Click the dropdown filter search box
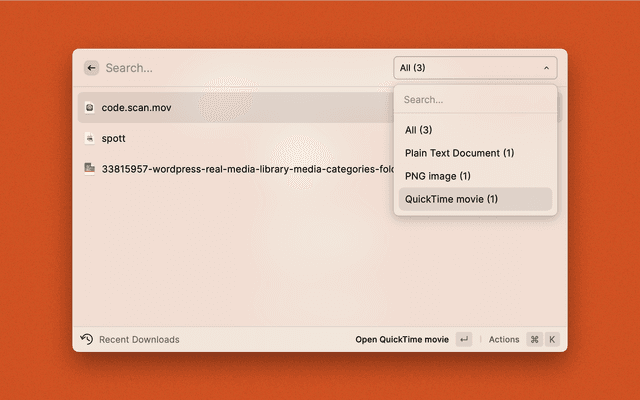Image resolution: width=640 pixels, height=400 pixels. (x=474, y=100)
